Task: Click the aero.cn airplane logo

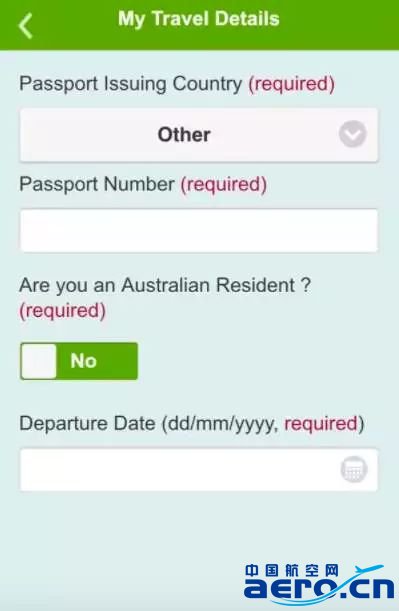Action: point(319,585)
